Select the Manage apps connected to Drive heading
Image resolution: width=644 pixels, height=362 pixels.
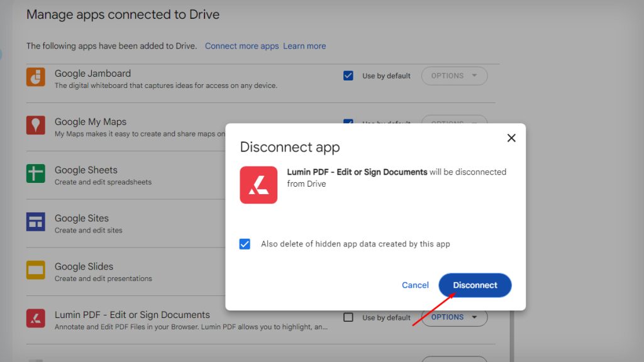coord(123,14)
